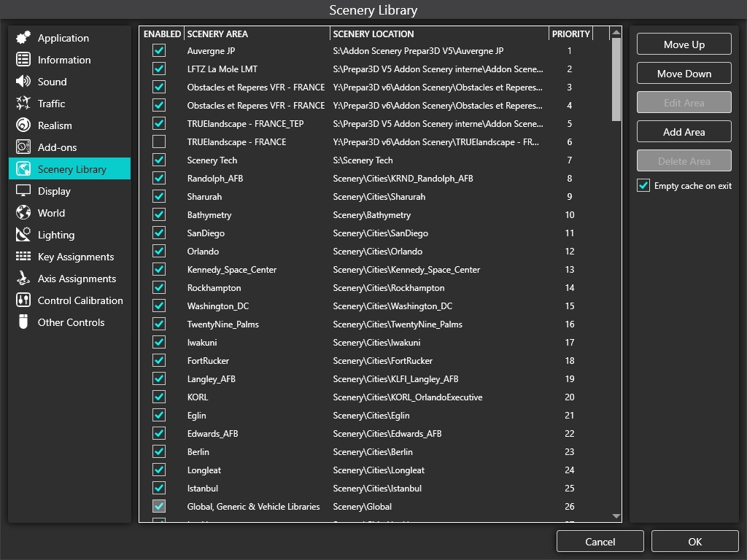Click the Display monitor icon
Image resolution: width=747 pixels, height=560 pixels.
tap(23, 191)
